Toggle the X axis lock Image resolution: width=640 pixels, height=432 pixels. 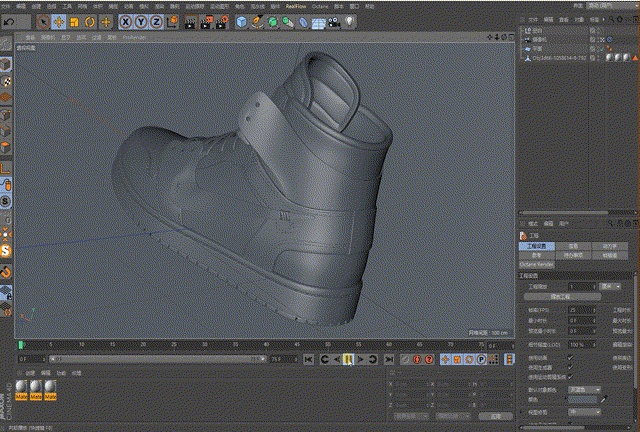126,22
